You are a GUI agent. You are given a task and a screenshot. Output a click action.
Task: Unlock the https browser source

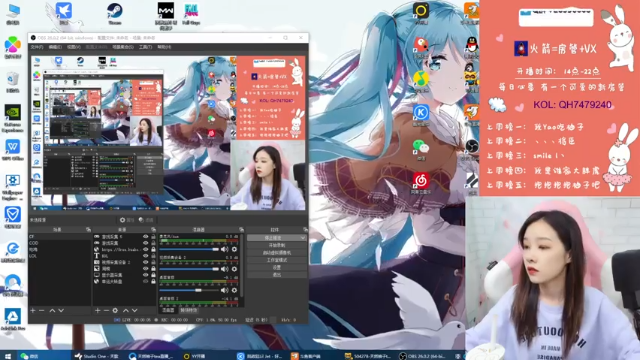click(x=153, y=249)
